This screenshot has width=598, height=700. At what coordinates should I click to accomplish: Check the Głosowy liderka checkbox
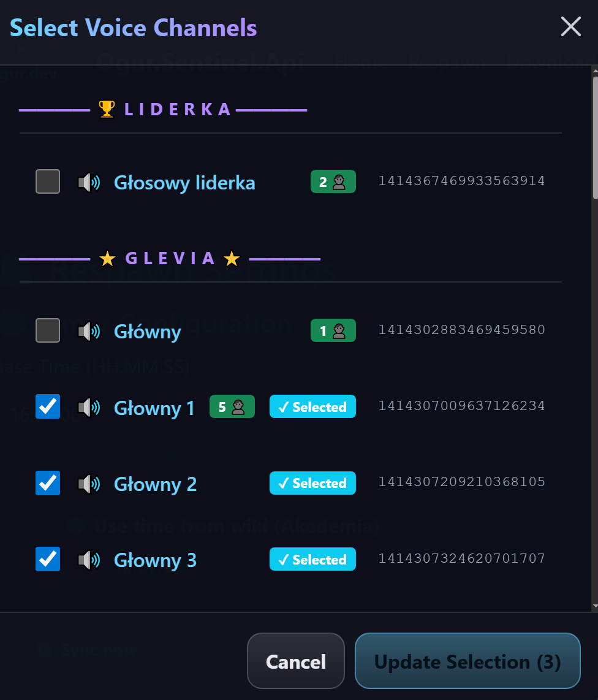[47, 181]
